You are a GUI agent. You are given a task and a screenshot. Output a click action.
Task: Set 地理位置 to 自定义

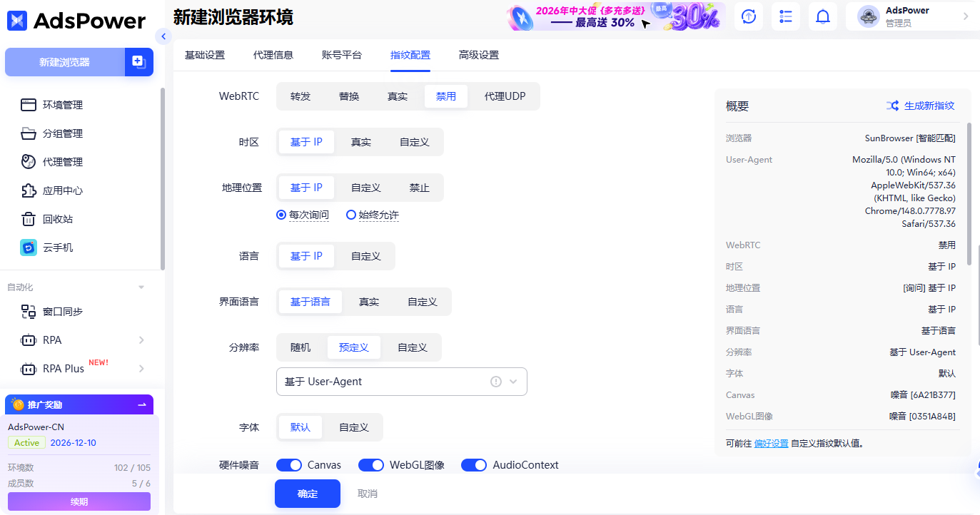pyautogui.click(x=366, y=188)
